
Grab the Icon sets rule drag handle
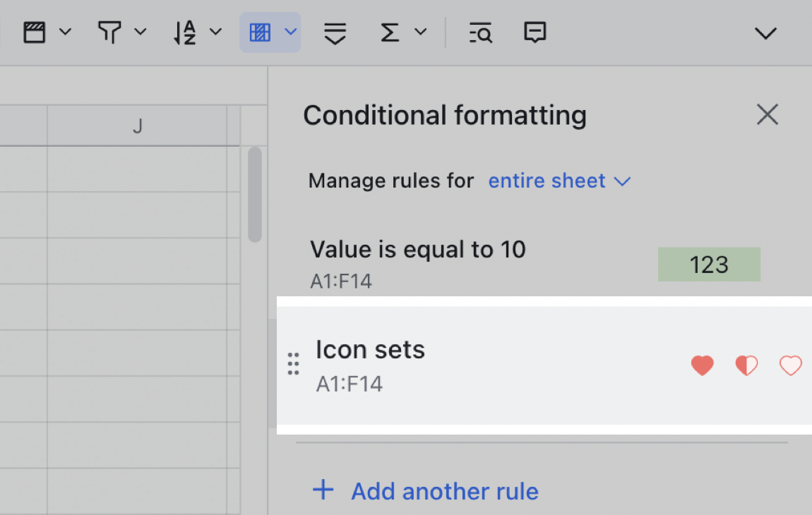(x=293, y=364)
